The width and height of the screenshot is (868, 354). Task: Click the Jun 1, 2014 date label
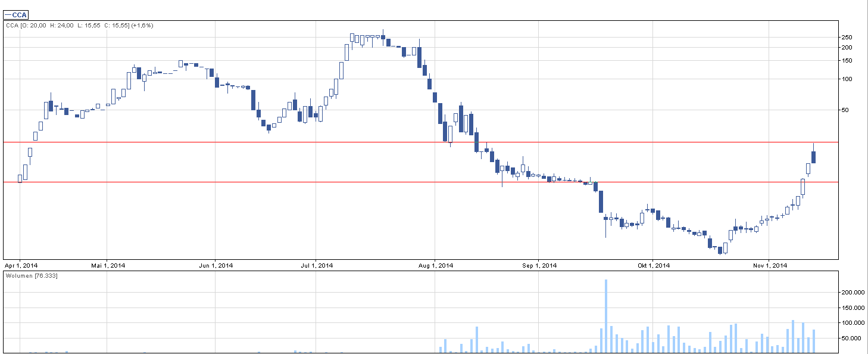pyautogui.click(x=216, y=265)
